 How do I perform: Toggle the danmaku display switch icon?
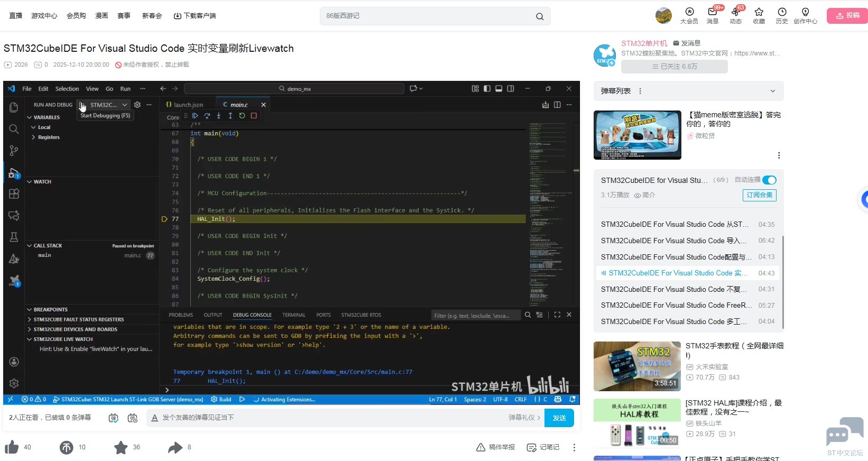click(113, 418)
